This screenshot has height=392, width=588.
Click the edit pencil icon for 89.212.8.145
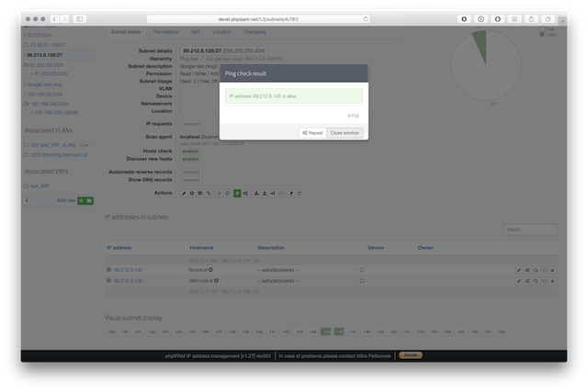pyautogui.click(x=519, y=270)
